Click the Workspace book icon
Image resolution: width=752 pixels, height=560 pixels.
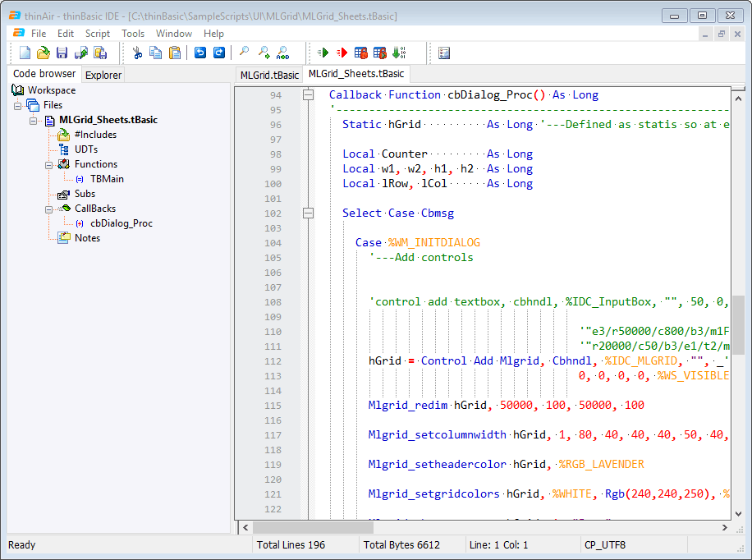click(x=18, y=90)
